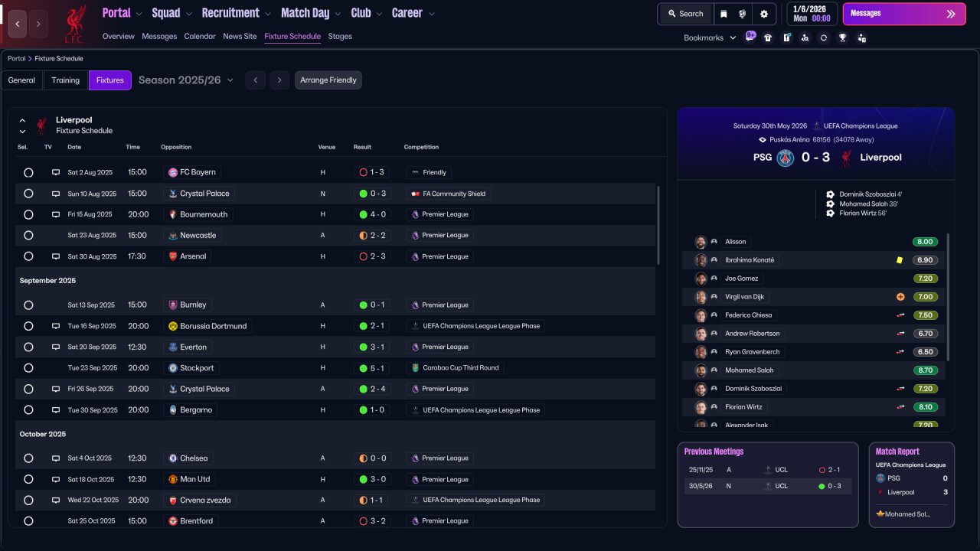Open the globe icon in the top bar
980x551 pixels.
tap(743, 14)
